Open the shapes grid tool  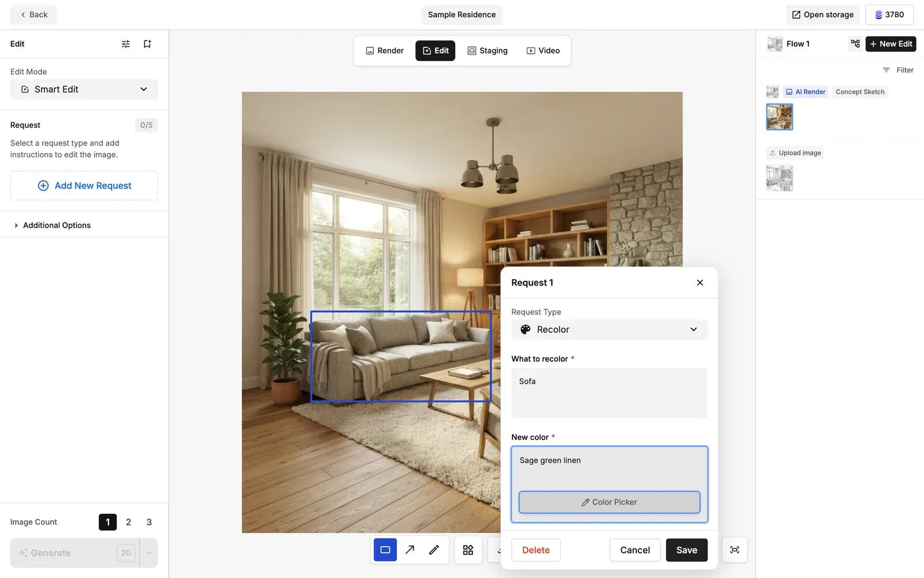click(468, 550)
